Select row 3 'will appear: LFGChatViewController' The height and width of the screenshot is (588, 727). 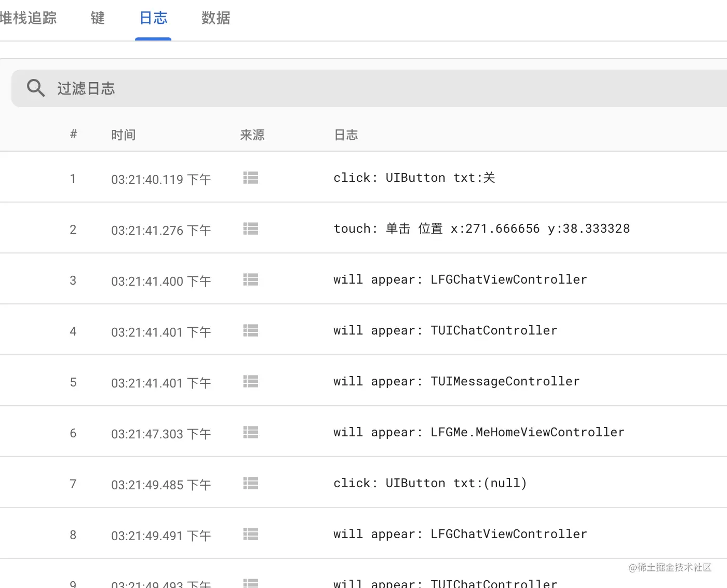tap(460, 279)
